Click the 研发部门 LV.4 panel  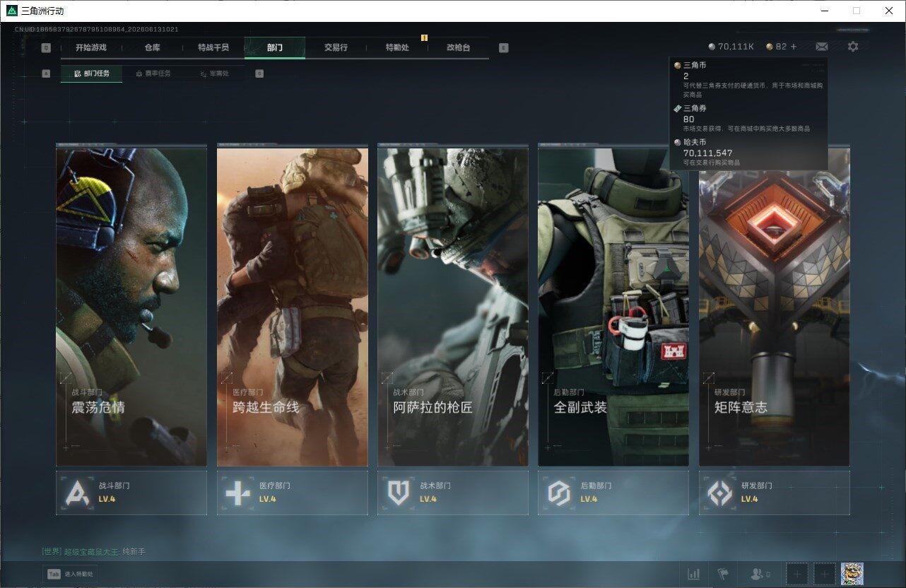(775, 493)
